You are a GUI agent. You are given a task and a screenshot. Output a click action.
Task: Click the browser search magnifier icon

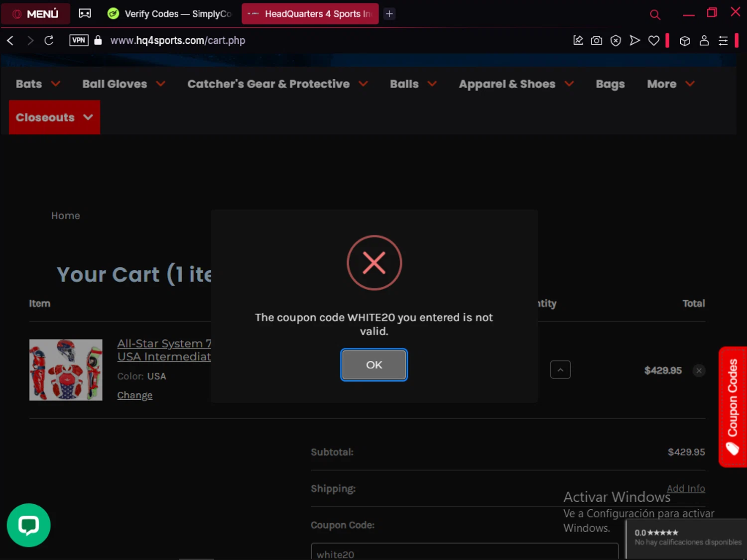click(x=655, y=14)
